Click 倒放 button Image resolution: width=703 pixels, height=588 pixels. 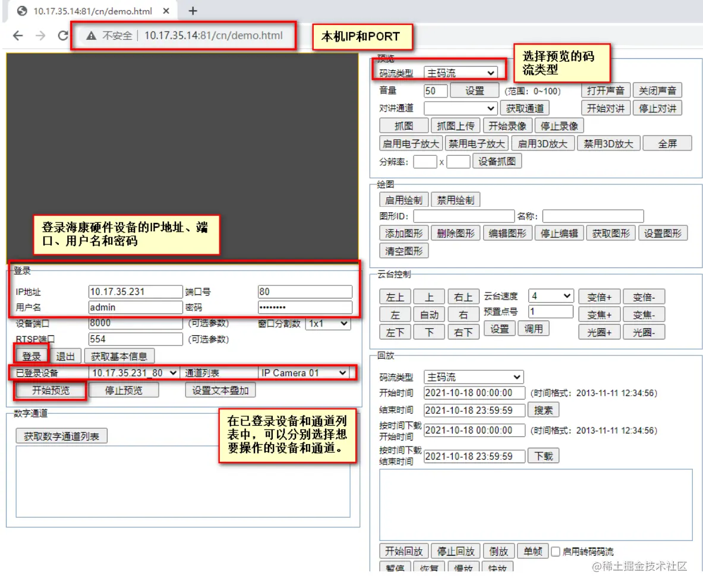pyautogui.click(x=499, y=551)
